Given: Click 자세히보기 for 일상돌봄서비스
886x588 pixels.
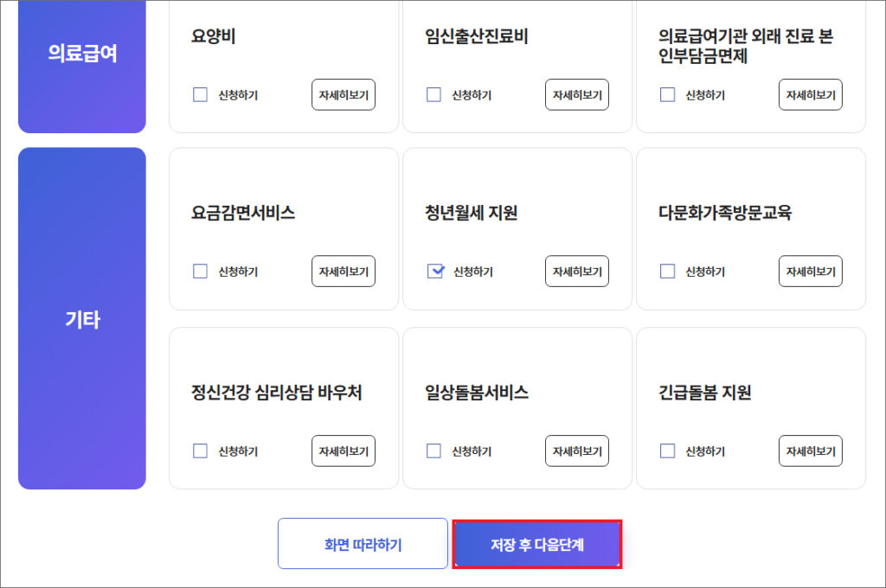Looking at the screenshot, I should pyautogui.click(x=577, y=451).
